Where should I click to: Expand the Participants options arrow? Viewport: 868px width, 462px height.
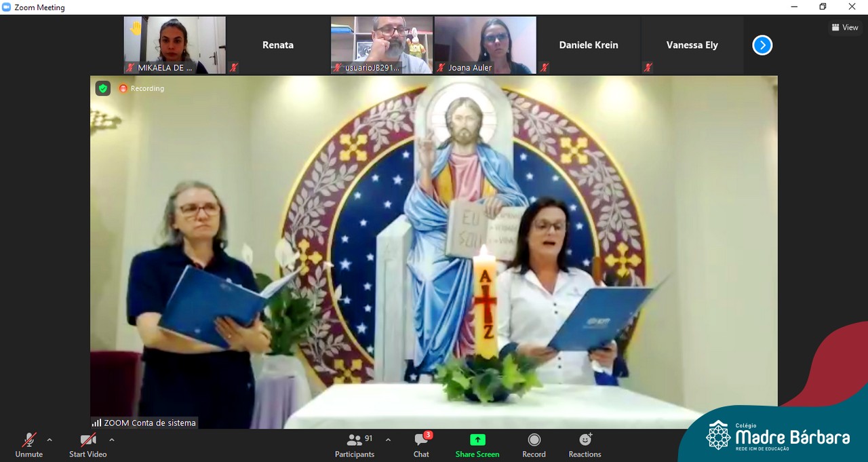388,440
